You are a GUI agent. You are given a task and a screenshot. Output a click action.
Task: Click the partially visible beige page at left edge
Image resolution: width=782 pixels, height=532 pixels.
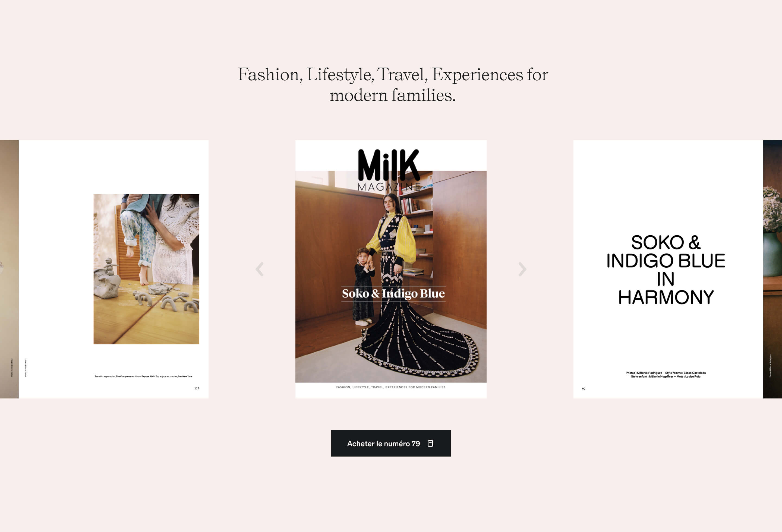9,269
